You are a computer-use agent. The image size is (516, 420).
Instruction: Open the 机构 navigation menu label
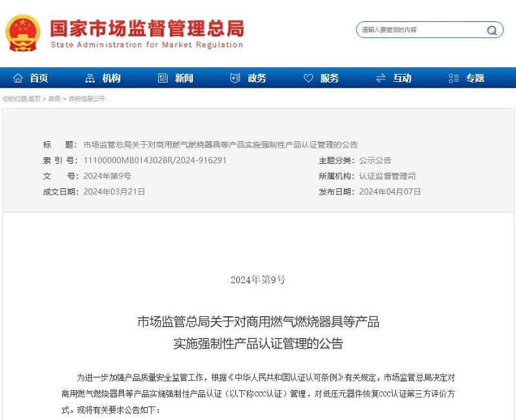click(112, 78)
